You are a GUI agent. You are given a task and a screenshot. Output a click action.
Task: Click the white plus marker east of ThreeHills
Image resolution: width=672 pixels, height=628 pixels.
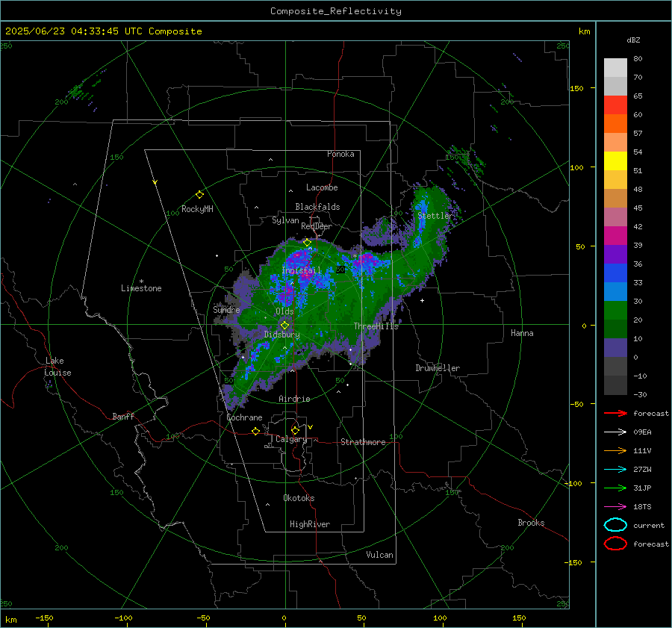point(422,300)
